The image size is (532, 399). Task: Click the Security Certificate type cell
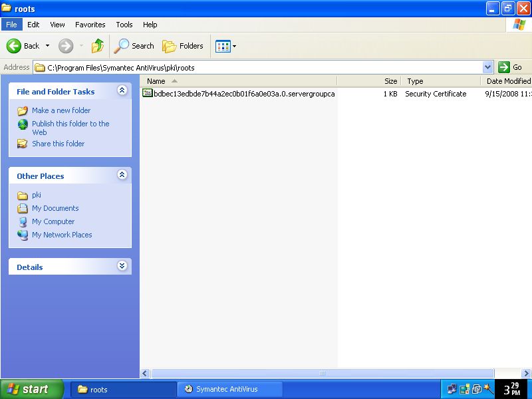click(436, 94)
